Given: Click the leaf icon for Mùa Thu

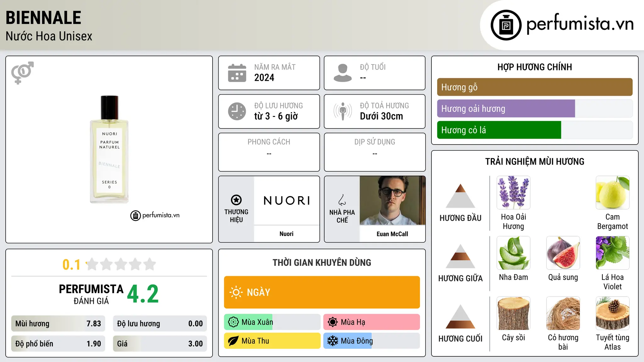Looking at the screenshot, I should 233,341.
